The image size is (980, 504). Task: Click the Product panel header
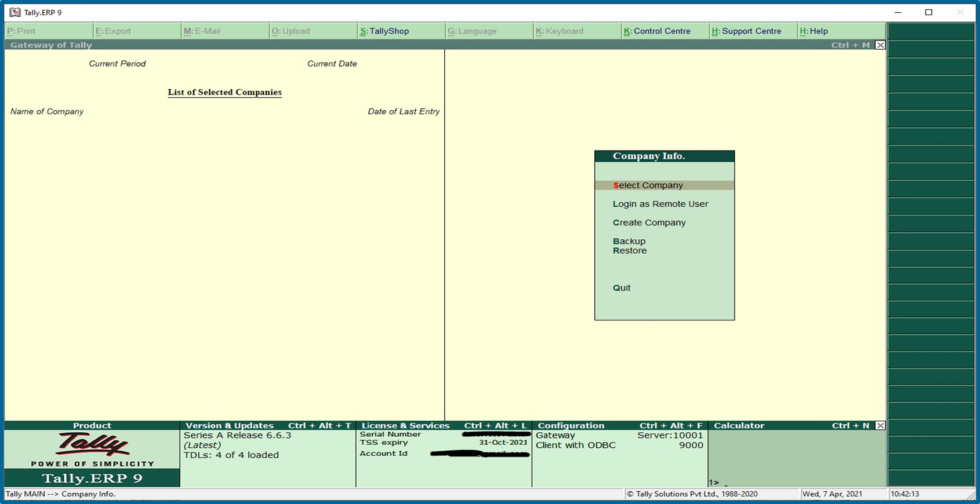point(92,426)
